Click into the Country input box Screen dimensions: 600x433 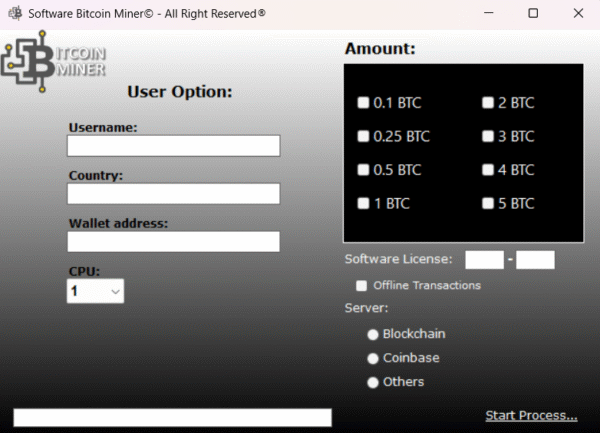pos(173,194)
